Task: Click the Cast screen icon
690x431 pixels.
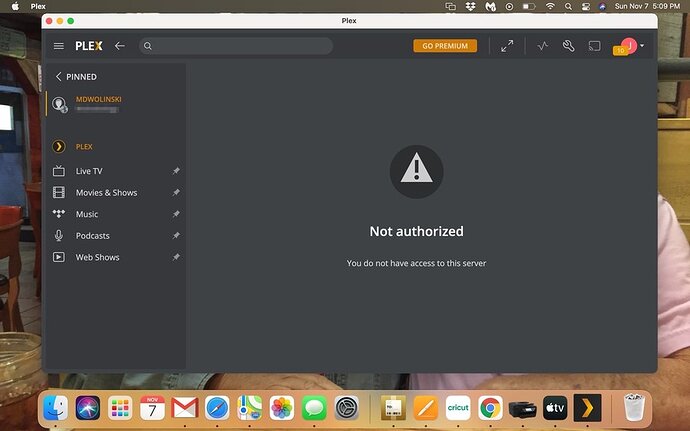Action: click(x=595, y=46)
